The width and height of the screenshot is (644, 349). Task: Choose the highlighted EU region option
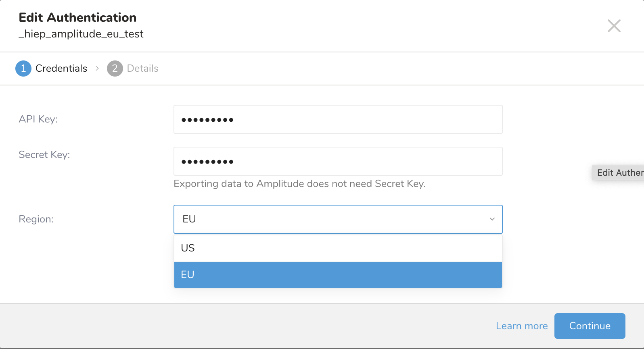[338, 274]
